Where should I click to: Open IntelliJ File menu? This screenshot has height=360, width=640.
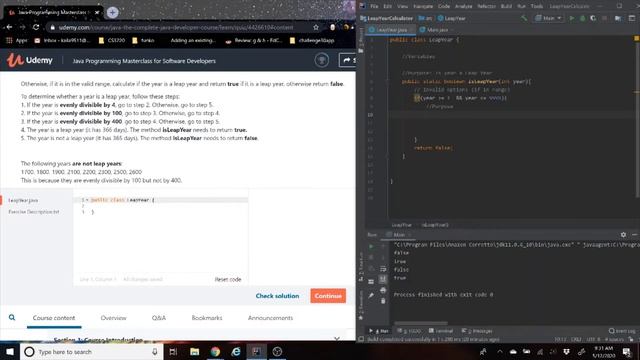tap(374, 6)
